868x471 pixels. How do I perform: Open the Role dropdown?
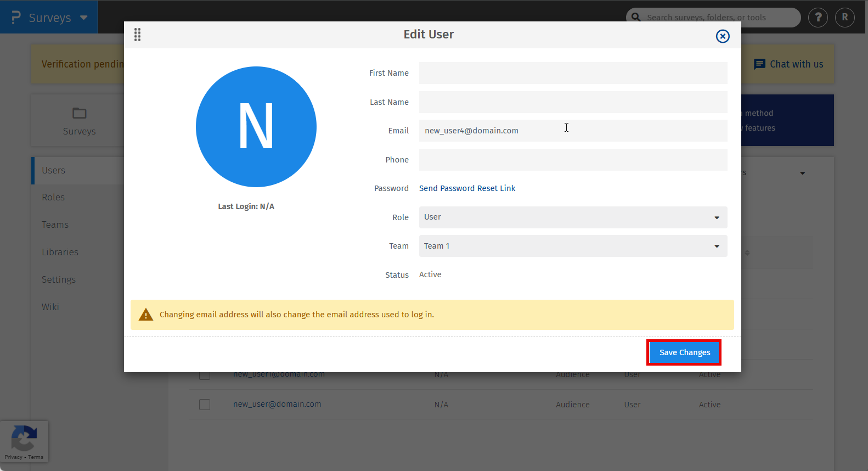[573, 217]
